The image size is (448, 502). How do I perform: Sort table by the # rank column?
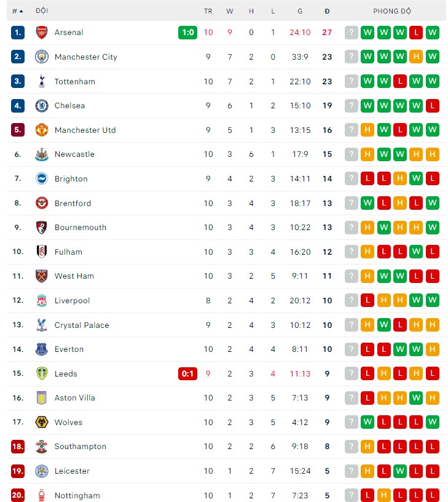point(18,11)
